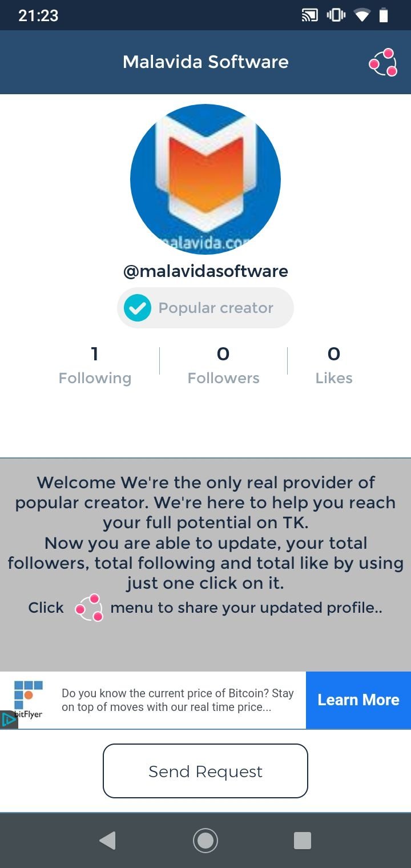411x868 pixels.
Task: Tap the Followers count of 0
Action: (223, 354)
